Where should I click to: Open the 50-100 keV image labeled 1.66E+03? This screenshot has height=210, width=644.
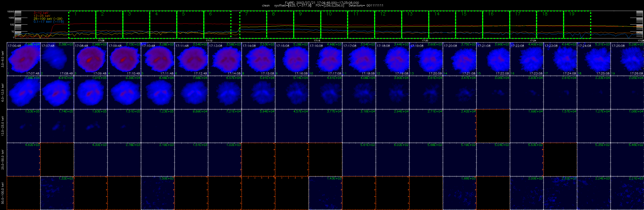tap(460, 193)
